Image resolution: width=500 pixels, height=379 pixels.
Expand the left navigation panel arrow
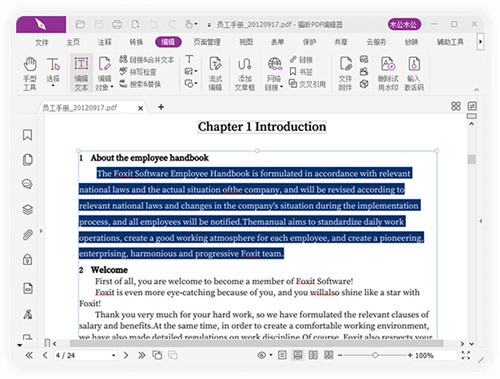[x=41, y=231]
